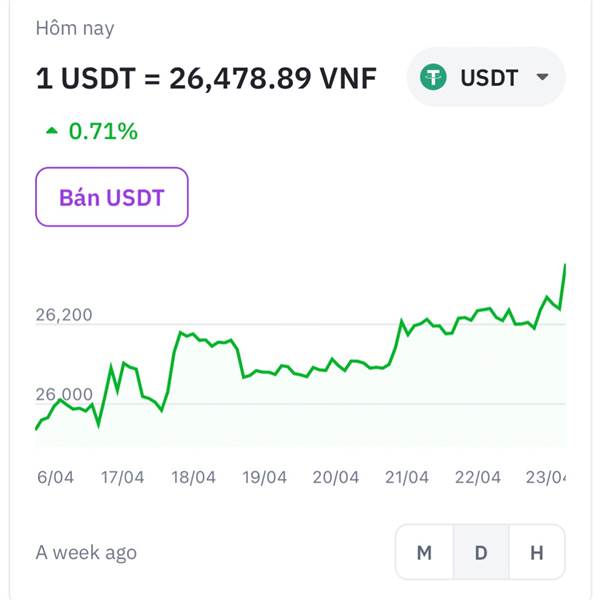Click the A week ago label
Screen dimensions: 600x600
click(86, 553)
